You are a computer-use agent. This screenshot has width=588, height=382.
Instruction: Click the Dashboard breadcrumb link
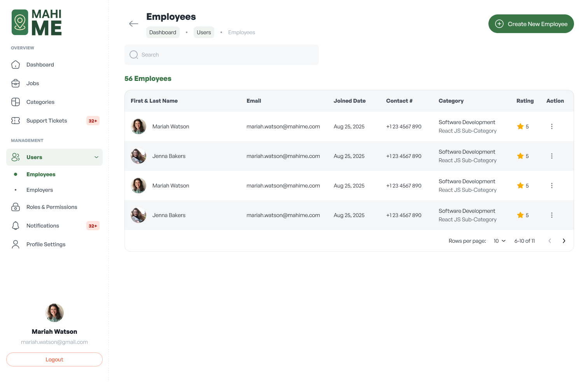pos(163,32)
